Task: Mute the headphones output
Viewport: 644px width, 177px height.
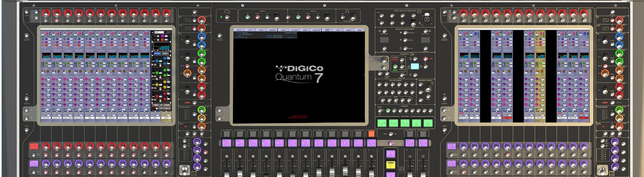Action: point(342,17)
